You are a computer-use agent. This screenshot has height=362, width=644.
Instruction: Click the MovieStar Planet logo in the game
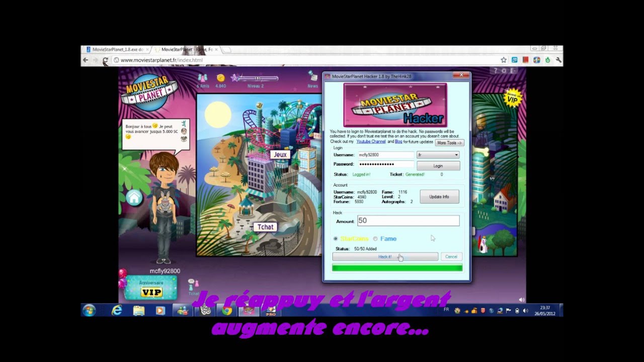pyautogui.click(x=149, y=92)
